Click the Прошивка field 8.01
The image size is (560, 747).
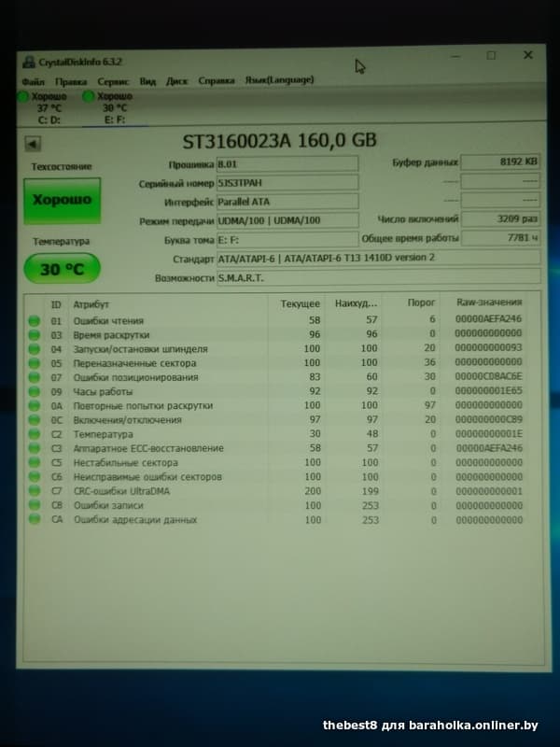tap(287, 164)
